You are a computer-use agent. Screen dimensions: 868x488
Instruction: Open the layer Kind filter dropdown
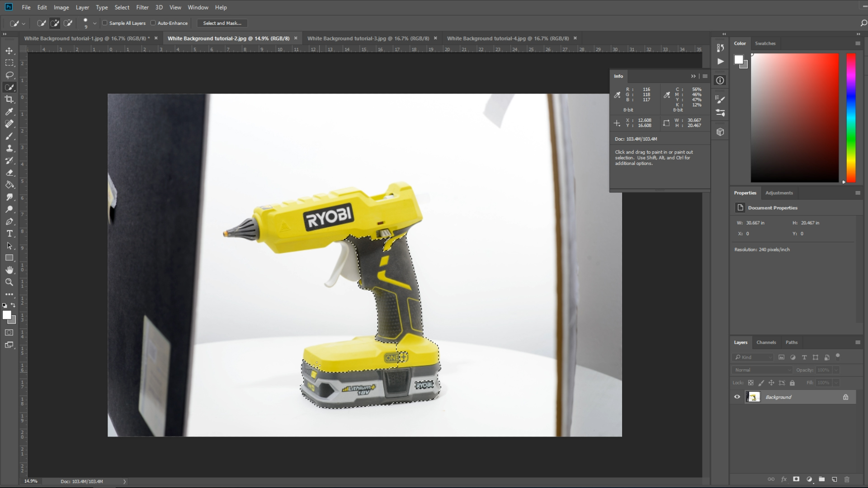[753, 357]
